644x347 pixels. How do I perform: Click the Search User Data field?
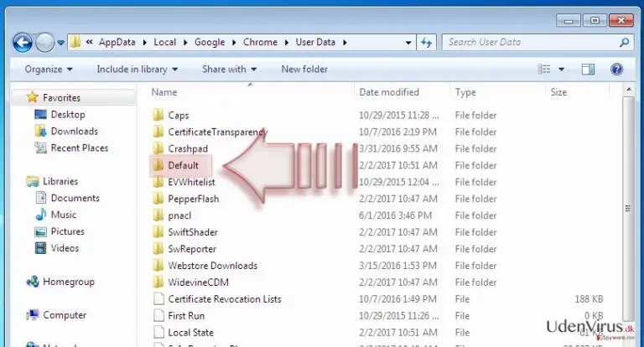(x=532, y=42)
